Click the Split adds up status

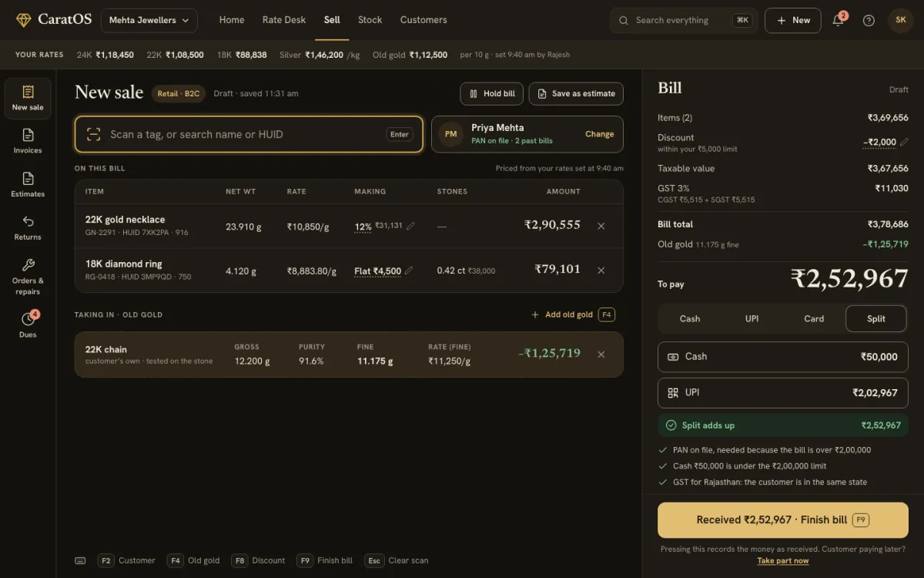click(783, 425)
